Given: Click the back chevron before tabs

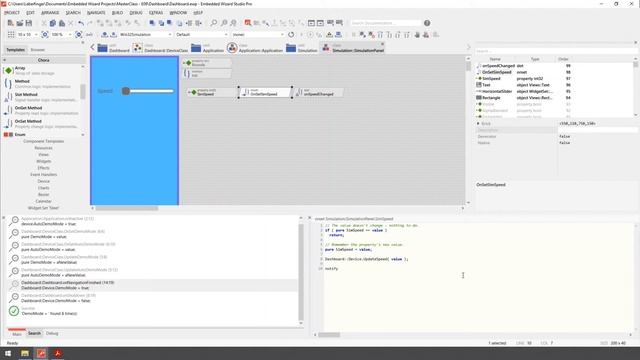Looking at the screenshot, I should click(x=93, y=48).
